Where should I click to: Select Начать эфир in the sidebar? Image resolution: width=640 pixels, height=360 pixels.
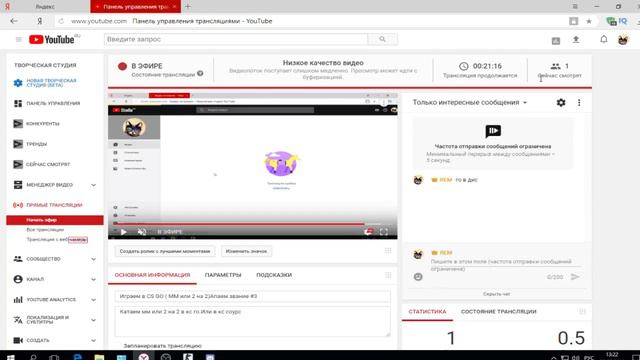tap(55, 220)
